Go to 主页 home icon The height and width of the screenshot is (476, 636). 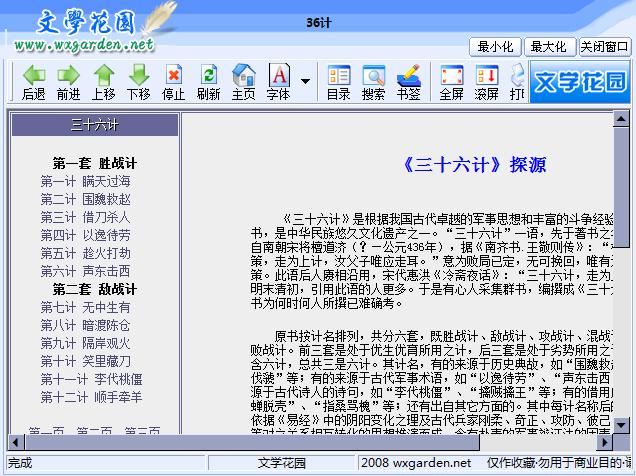click(243, 75)
